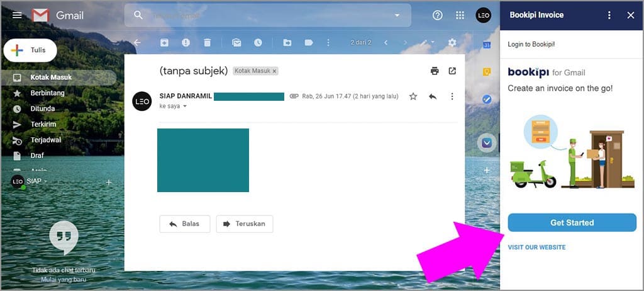Screen dimensions: 644x291
Task: Open the VISIT OUR WEBSITE link
Action: point(537,248)
